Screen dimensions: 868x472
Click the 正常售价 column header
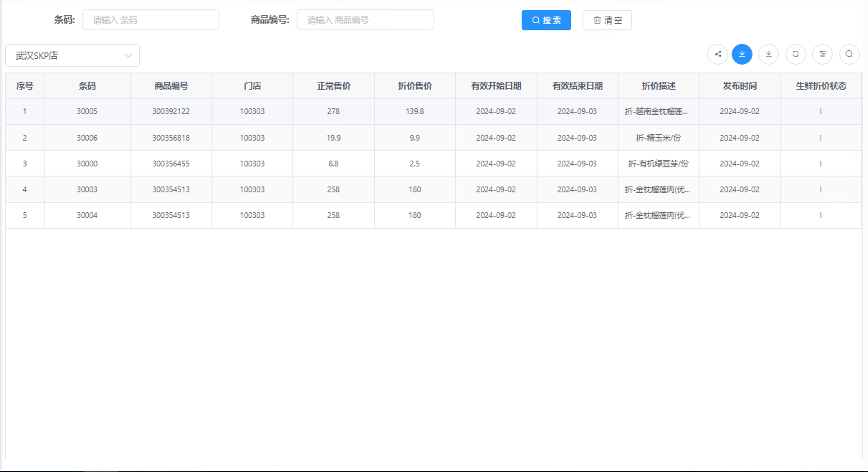point(333,86)
